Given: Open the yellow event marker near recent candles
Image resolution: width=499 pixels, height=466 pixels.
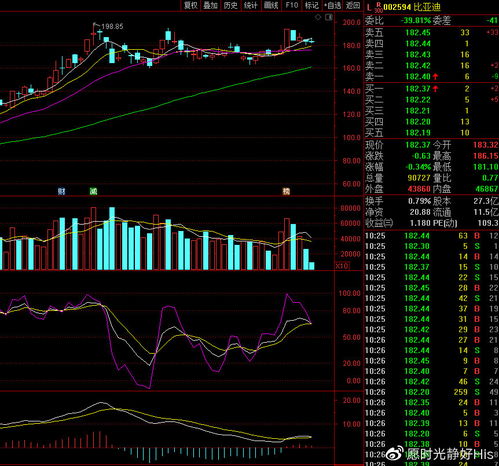Looking at the screenshot, I should [x=286, y=191].
